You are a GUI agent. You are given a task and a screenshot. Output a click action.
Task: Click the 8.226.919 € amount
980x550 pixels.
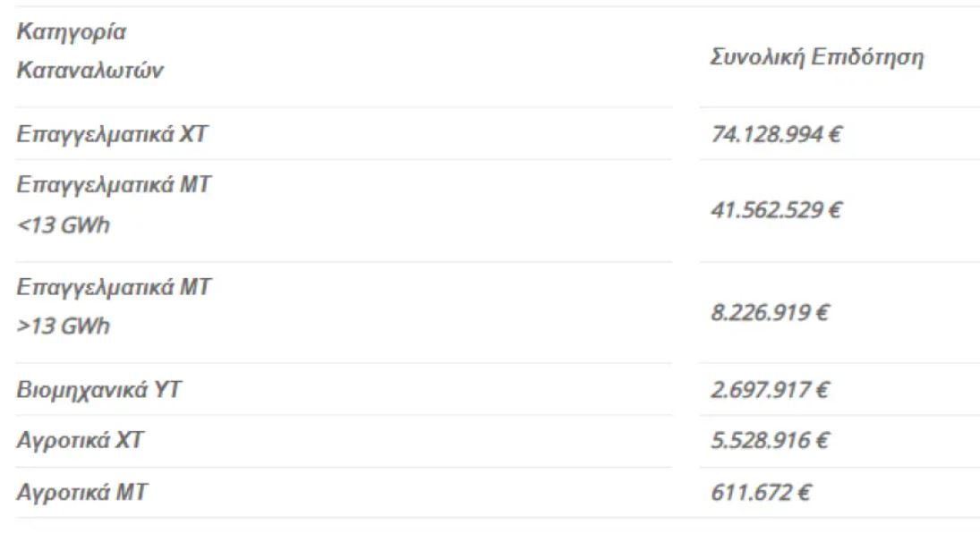pyautogui.click(x=770, y=312)
